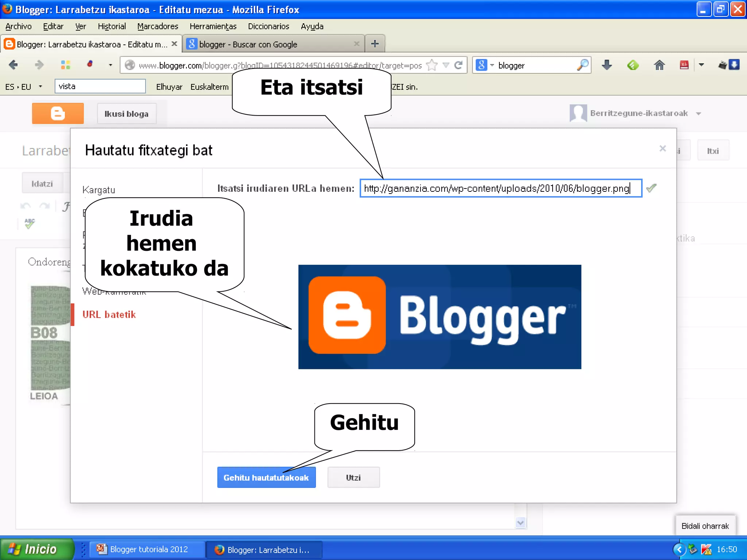Close the Buscar con Google tab
747x560 pixels.
tap(357, 44)
